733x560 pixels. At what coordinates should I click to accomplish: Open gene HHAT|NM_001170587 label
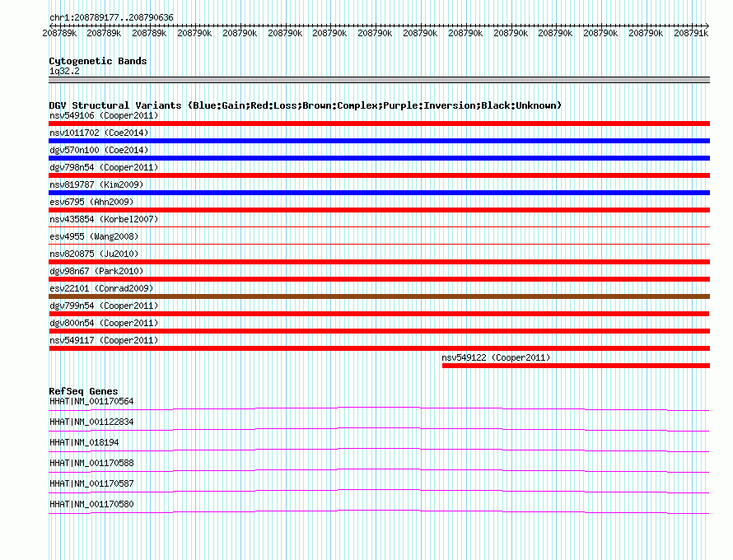pyautogui.click(x=91, y=483)
